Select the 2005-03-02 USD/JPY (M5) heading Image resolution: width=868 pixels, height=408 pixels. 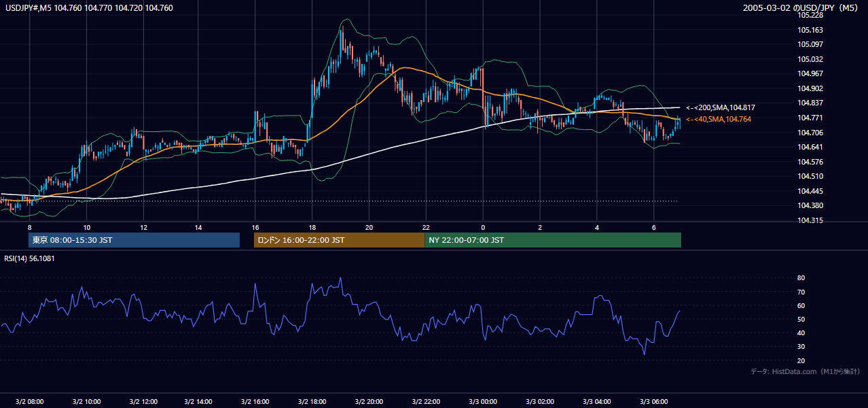(801, 8)
